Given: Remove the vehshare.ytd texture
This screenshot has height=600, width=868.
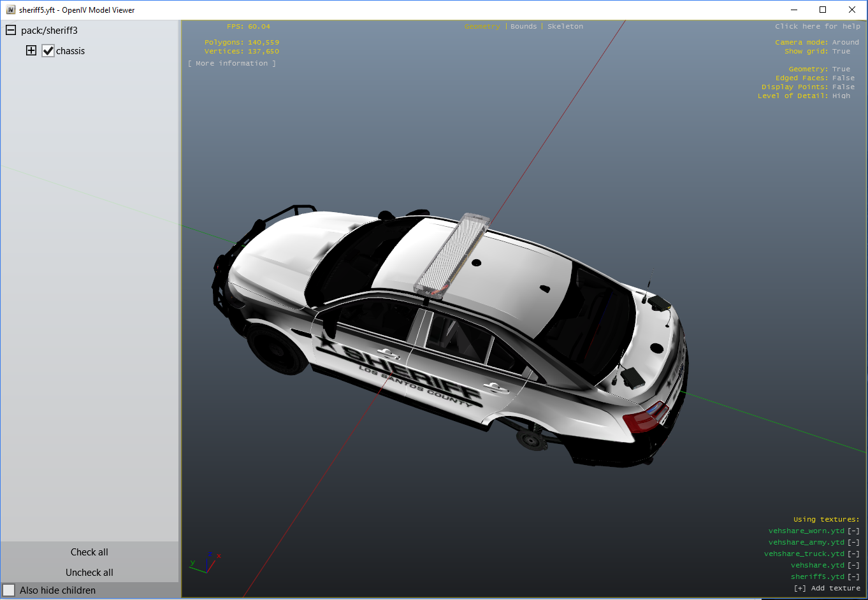Looking at the screenshot, I should 853,566.
